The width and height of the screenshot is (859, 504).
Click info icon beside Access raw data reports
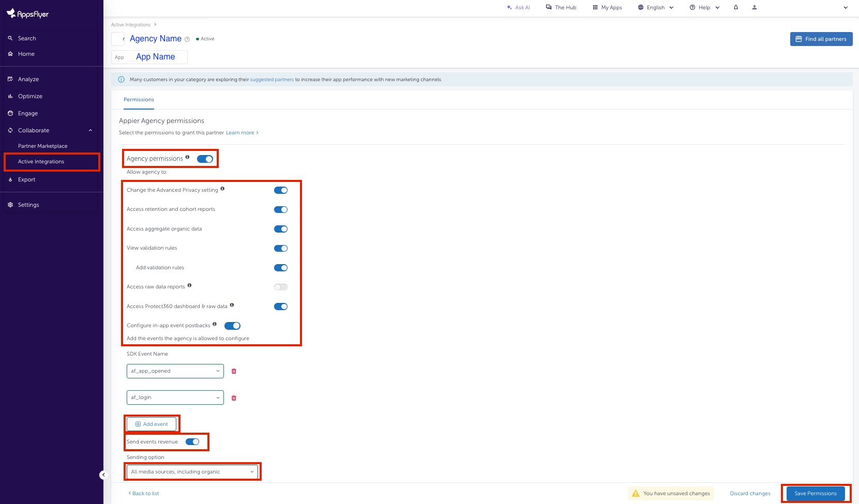(x=189, y=285)
